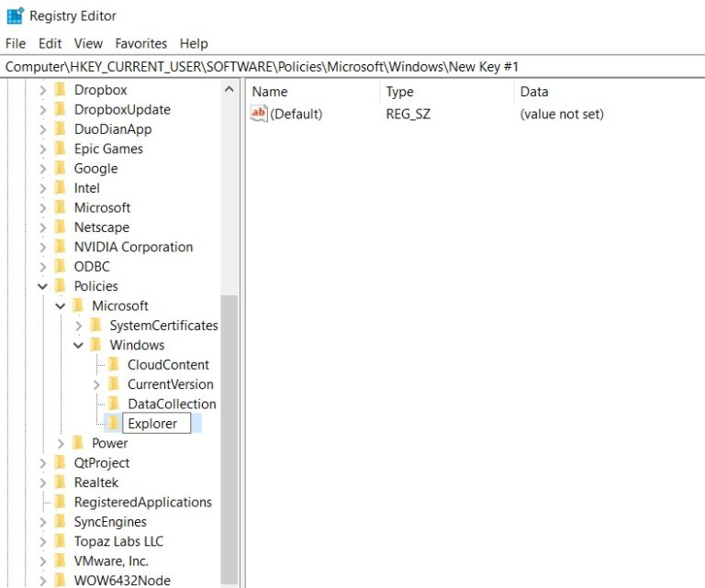Open the File menu
Viewport: 705px width, 588px height.
tap(16, 43)
